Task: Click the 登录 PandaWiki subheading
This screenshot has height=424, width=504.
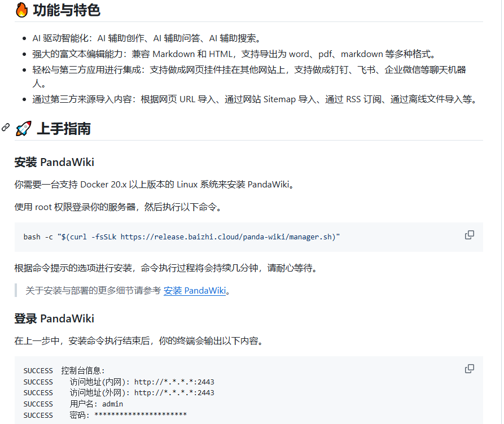Action: (x=54, y=318)
